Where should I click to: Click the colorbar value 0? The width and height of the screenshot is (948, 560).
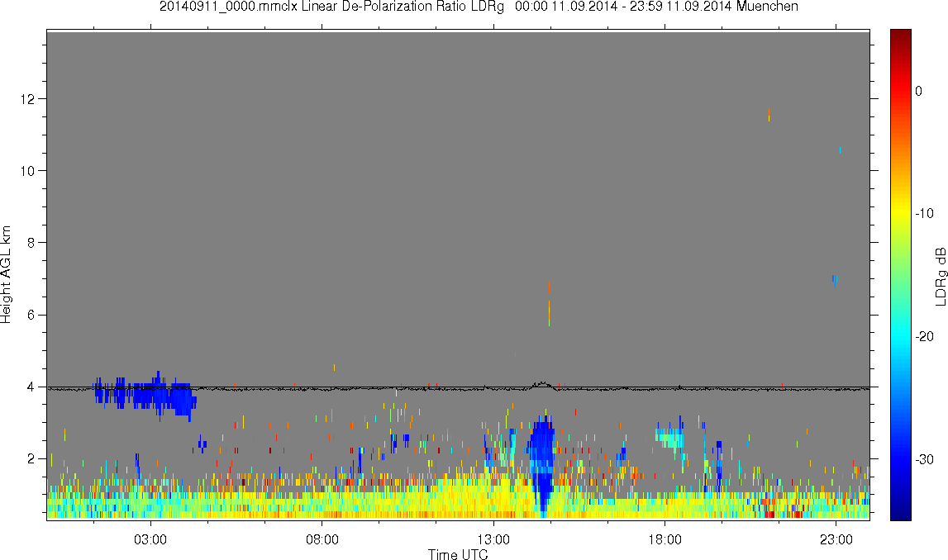pos(918,91)
